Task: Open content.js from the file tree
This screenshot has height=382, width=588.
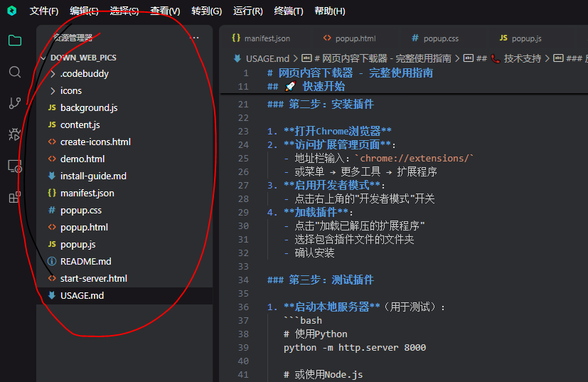Action: [80, 124]
